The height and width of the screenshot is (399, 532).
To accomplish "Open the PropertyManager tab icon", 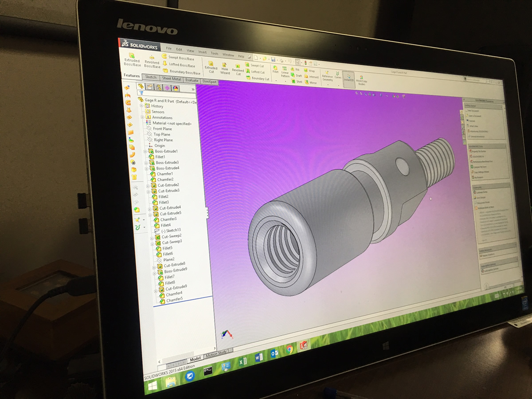I will click(150, 86).
